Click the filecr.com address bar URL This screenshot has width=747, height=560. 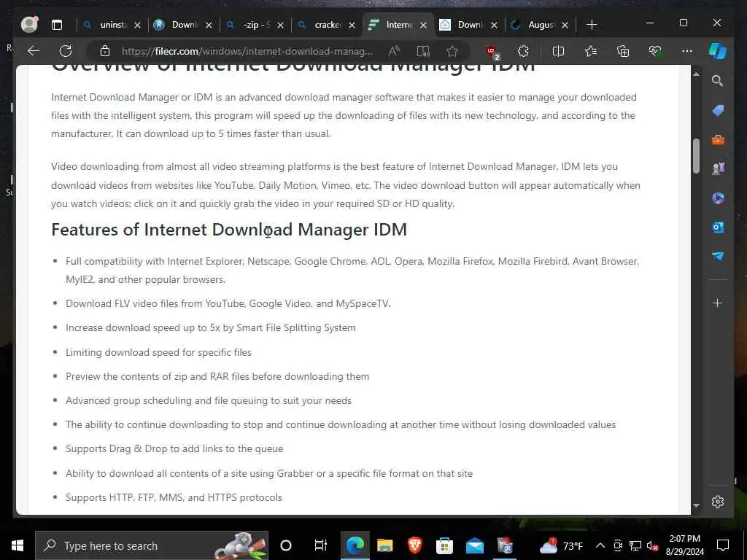point(247,51)
